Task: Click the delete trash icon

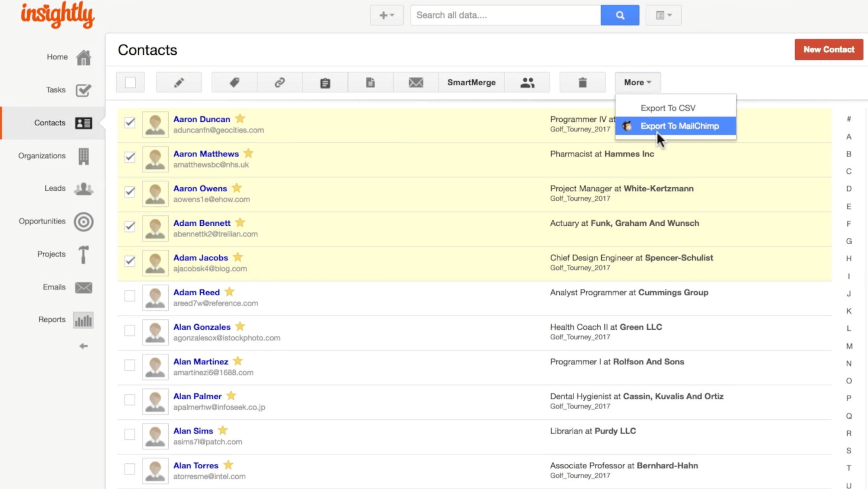Action: pyautogui.click(x=582, y=82)
